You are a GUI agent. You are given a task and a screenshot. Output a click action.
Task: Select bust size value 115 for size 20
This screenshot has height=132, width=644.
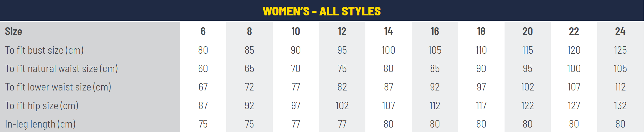528,50
